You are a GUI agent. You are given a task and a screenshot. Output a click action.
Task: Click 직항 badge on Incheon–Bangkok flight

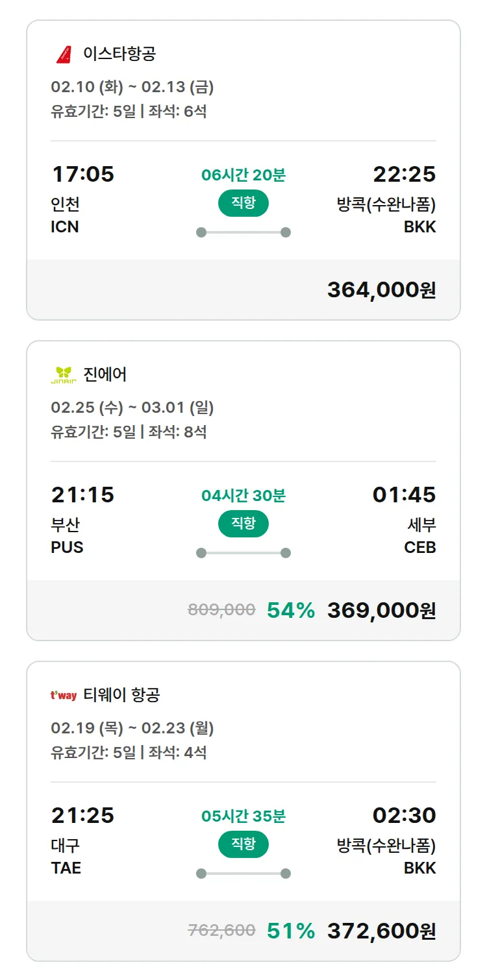click(243, 203)
